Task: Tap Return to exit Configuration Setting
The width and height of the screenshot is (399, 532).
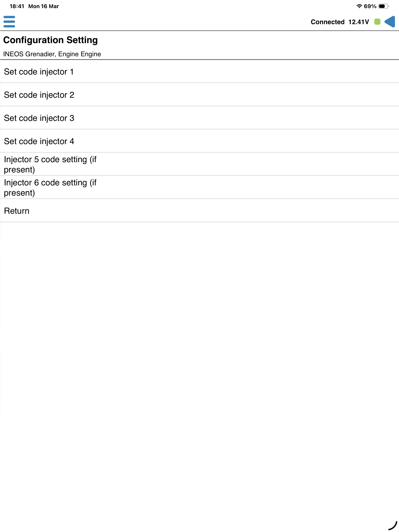Action: point(16,211)
